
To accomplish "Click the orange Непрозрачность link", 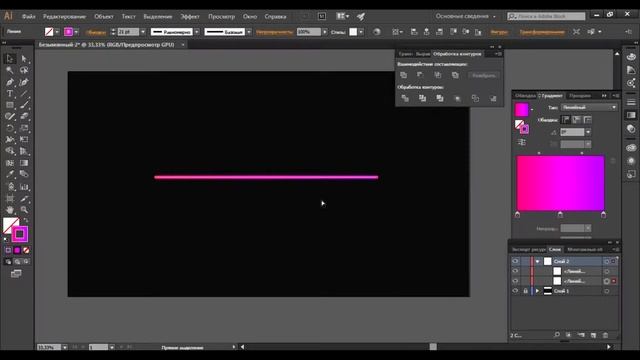I will (274, 32).
